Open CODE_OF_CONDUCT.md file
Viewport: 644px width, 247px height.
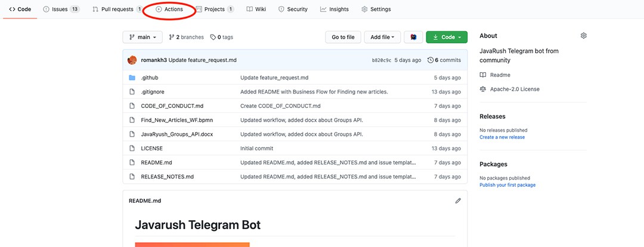(x=172, y=106)
